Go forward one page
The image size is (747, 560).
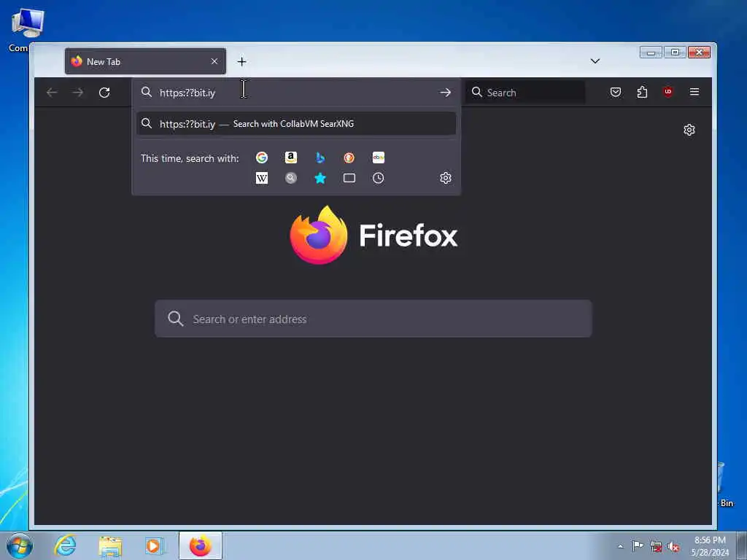click(78, 93)
